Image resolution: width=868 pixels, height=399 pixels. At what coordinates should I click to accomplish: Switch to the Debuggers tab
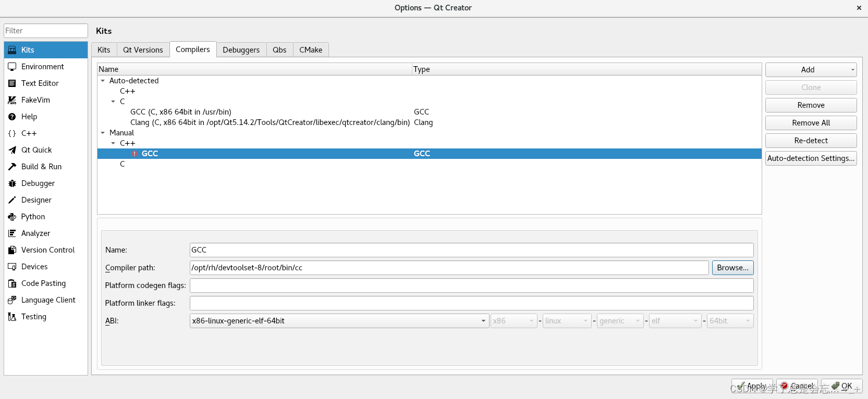(241, 50)
